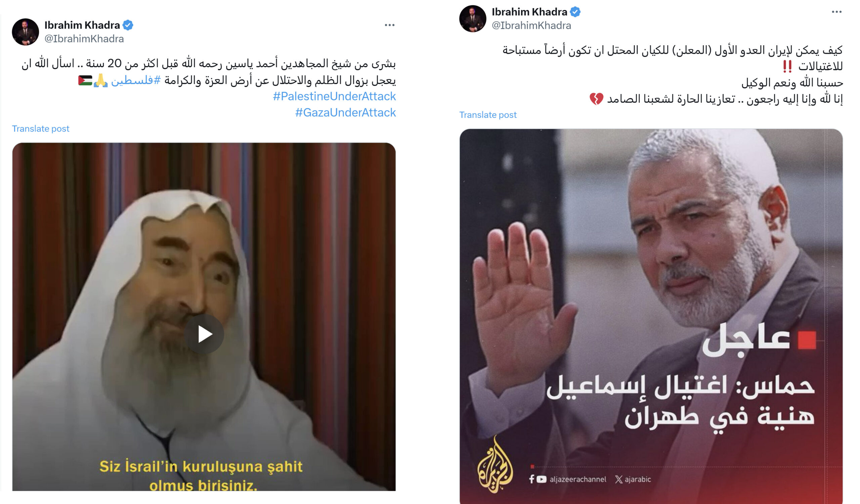Open the Arabic #فلسطين hashtag
Viewport: 860px width, 504px height.
[135, 81]
